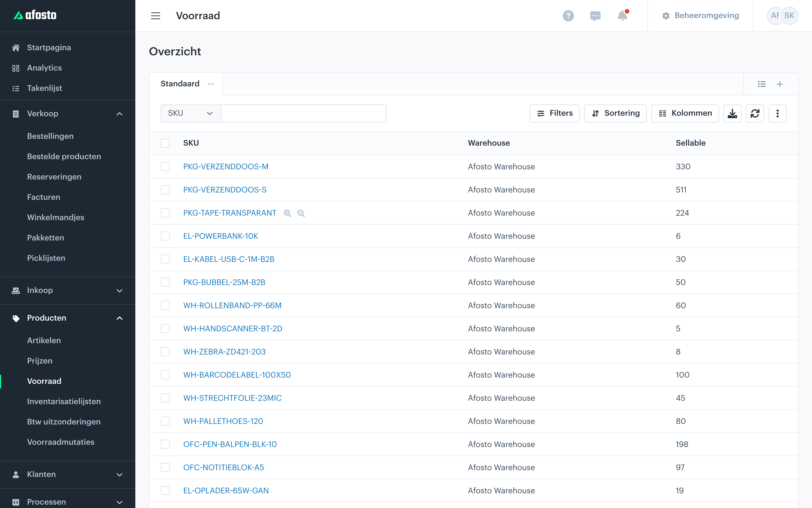This screenshot has width=812, height=508.
Task: Click zoom-in filter icon beside PKG-TAPE-TRANSPARANT
Action: [287, 213]
